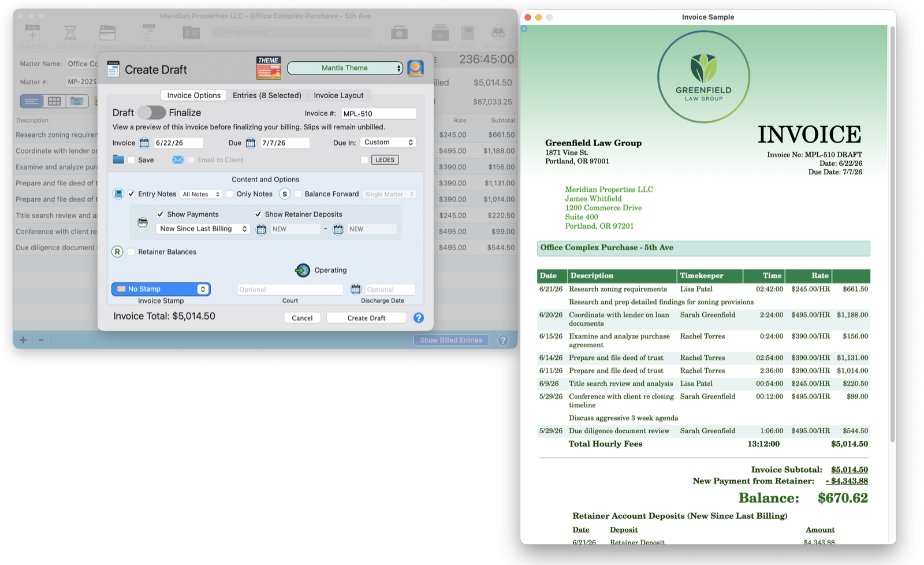
Task: Click the Invoice # field MPL-510
Action: (x=378, y=114)
